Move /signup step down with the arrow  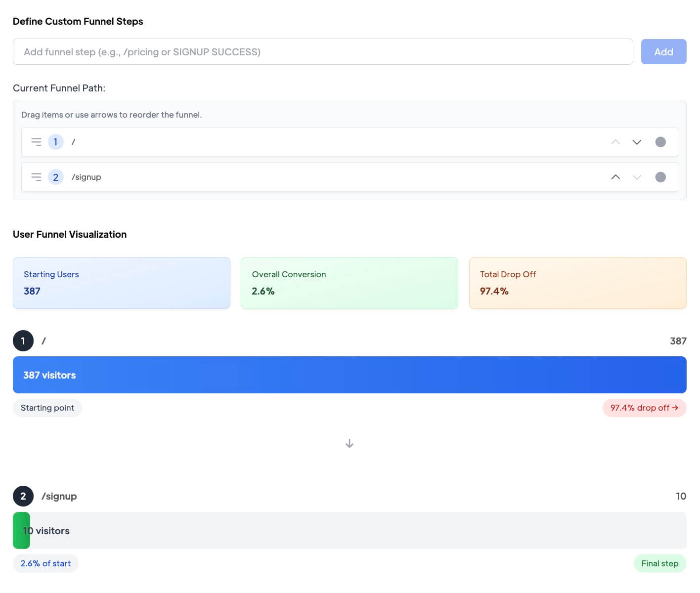click(637, 177)
